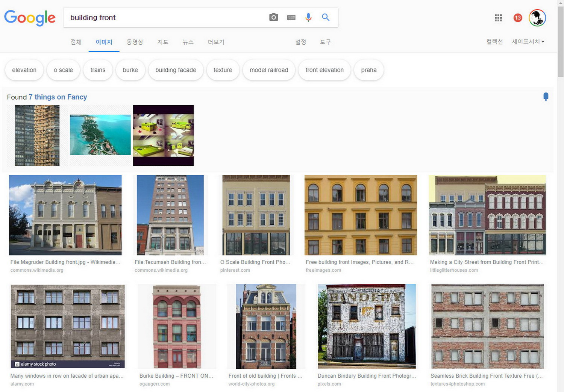Viewport: 564px width, 392px height.
Task: Open the Google apps grid icon
Action: click(x=498, y=18)
